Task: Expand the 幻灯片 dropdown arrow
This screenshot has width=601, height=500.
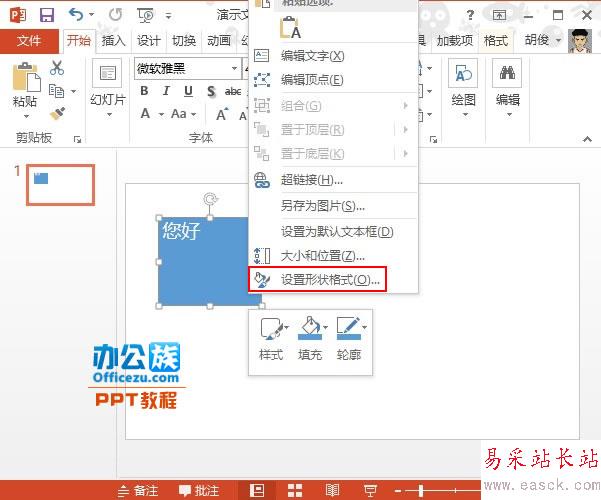Action: click(109, 115)
